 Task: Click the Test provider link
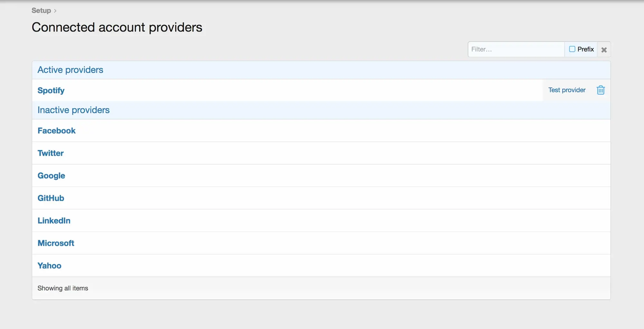[567, 90]
